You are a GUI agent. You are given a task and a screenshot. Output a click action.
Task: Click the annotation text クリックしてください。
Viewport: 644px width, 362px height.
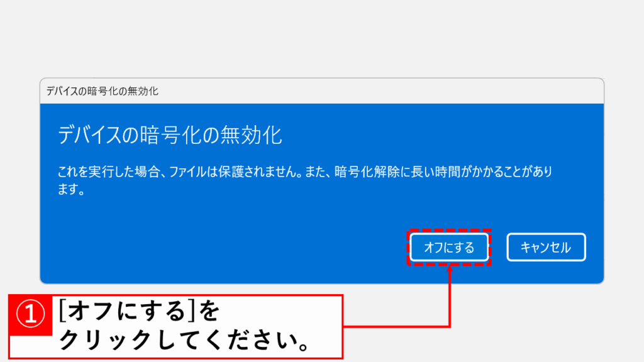pos(183,340)
